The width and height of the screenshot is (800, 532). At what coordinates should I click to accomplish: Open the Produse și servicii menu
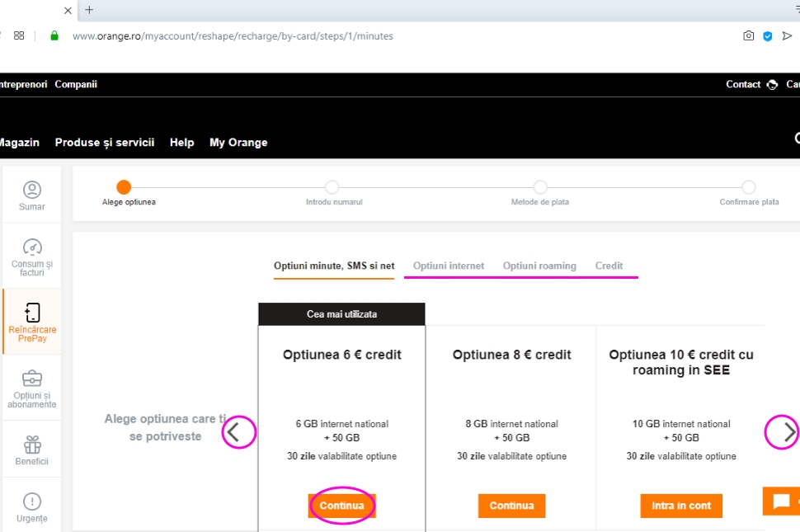point(105,143)
